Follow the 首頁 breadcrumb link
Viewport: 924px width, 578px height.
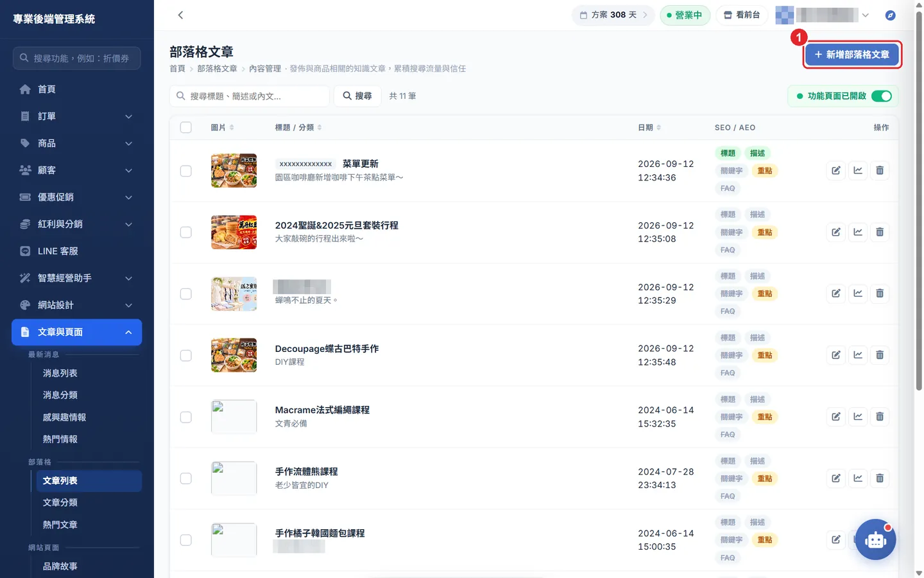(177, 69)
